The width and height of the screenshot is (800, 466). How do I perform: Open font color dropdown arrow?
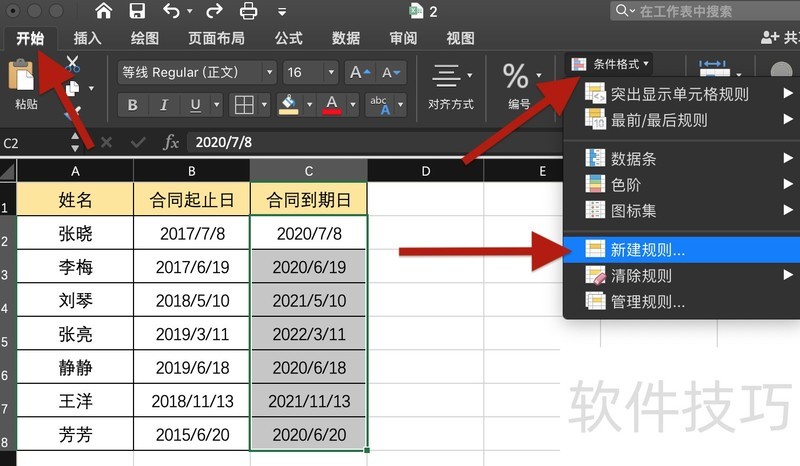point(353,105)
